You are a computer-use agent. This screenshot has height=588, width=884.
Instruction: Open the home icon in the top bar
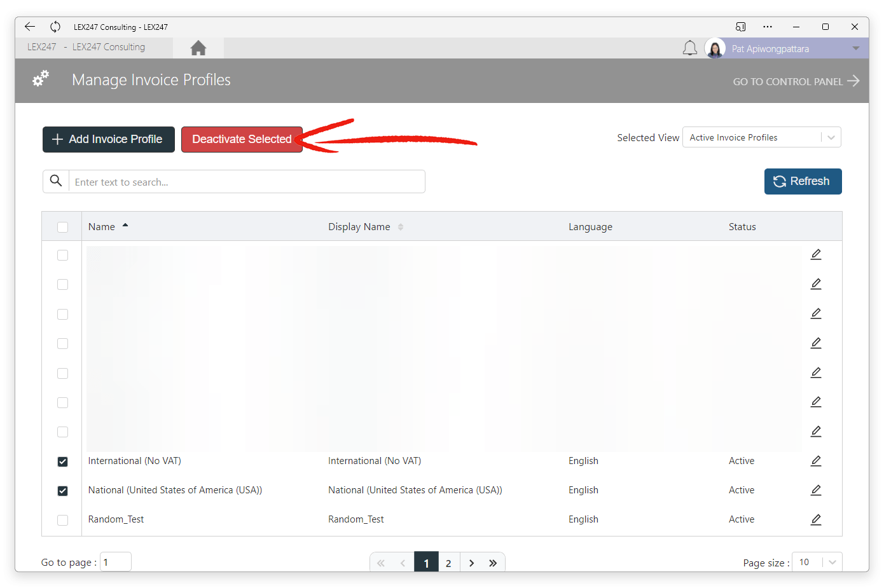click(198, 47)
